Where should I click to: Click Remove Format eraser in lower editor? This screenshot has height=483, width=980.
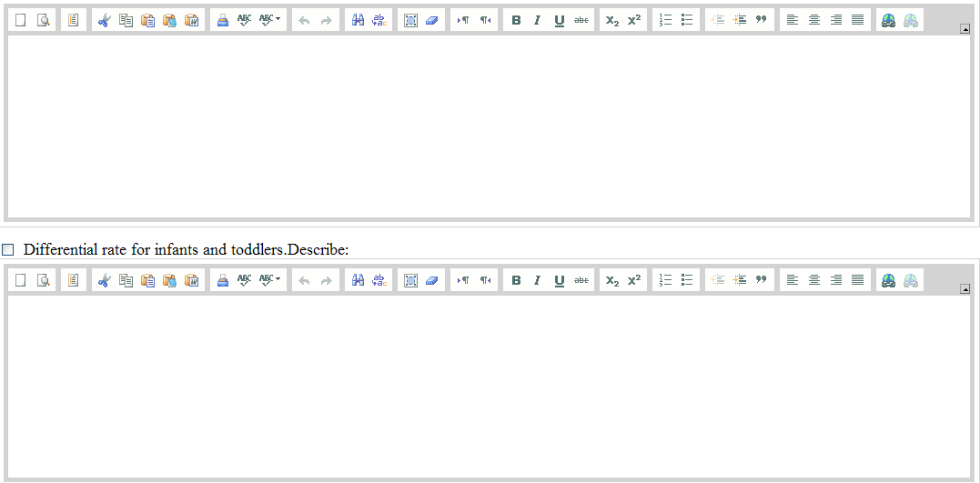[432, 280]
